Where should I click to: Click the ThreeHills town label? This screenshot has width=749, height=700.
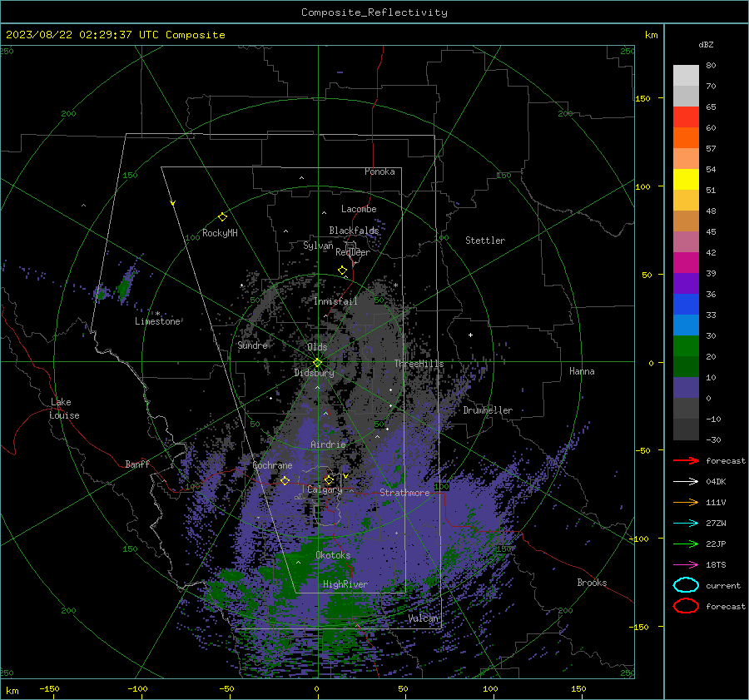click(x=419, y=364)
